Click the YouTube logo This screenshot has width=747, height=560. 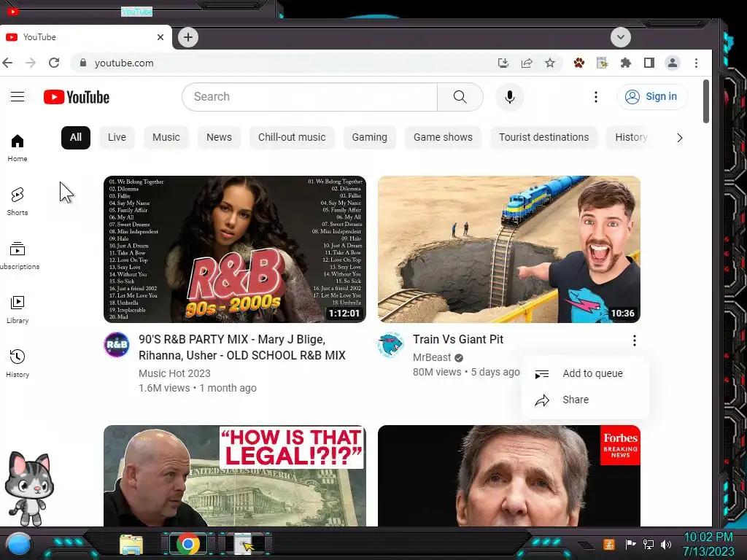pos(76,97)
